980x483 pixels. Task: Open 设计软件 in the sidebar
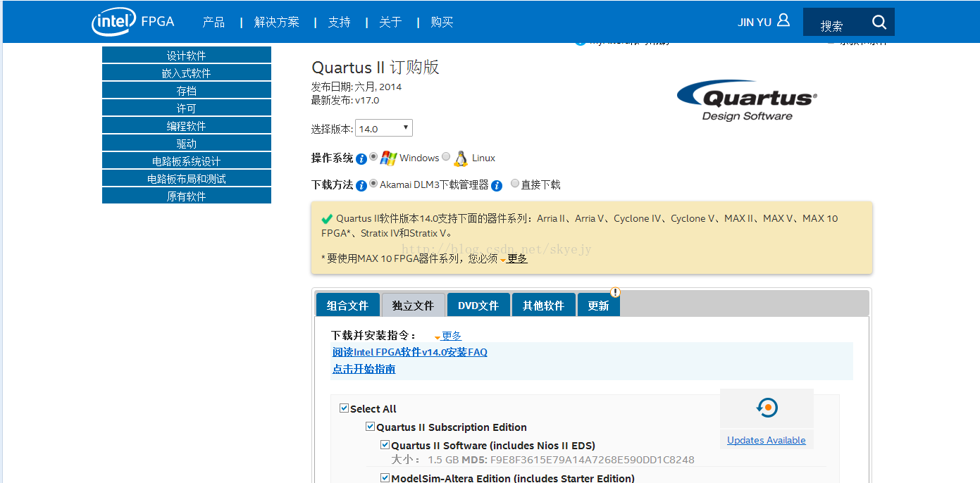click(x=187, y=55)
